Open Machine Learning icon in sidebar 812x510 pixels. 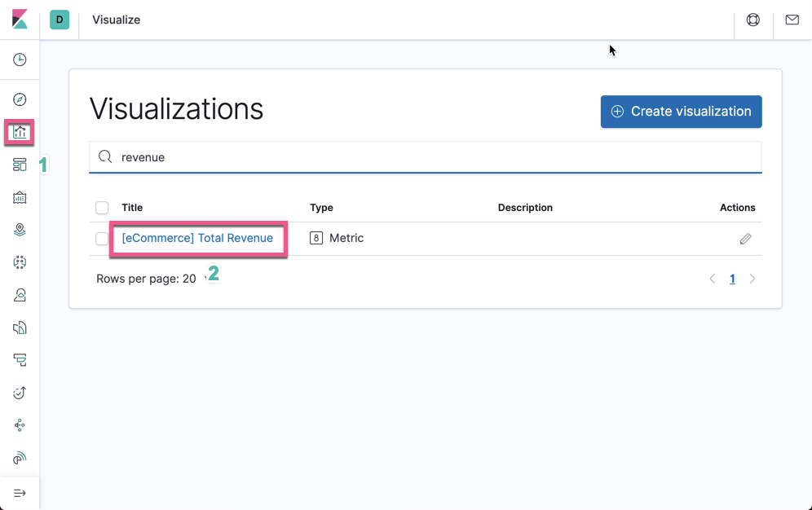pyautogui.click(x=20, y=262)
